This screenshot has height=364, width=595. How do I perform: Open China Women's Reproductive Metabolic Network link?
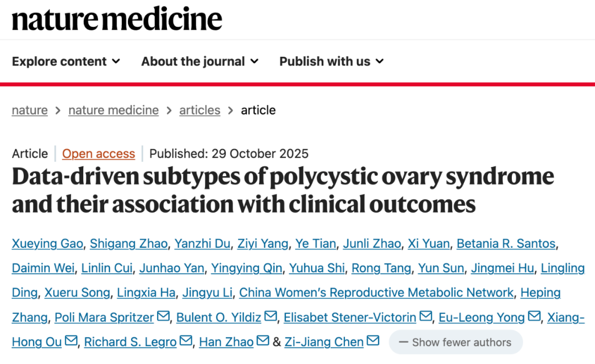(376, 292)
